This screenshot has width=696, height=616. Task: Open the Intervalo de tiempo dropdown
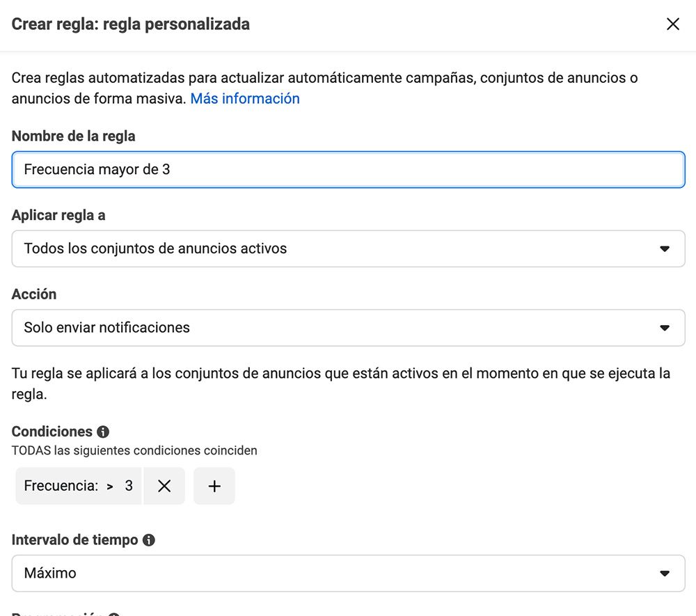coord(348,573)
